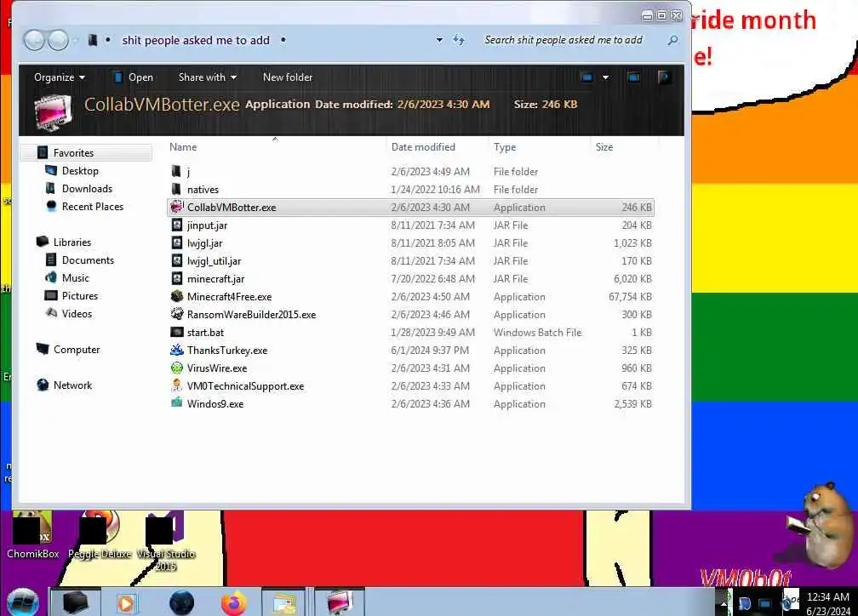The image size is (858, 616).
Task: Expand the address bar history dropdown
Action: click(x=439, y=40)
